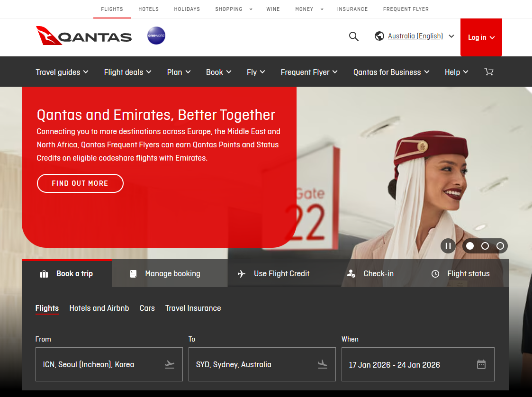
Task: Go to WINE in top bar
Action: (273, 9)
